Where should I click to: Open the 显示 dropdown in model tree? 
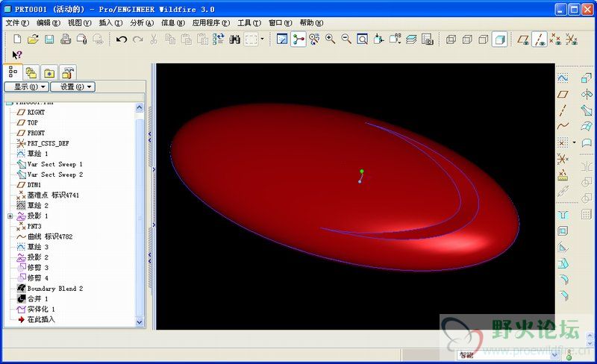tap(27, 87)
